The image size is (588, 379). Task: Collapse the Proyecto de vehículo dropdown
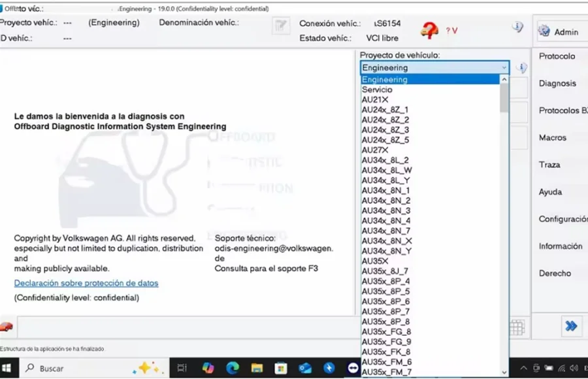click(504, 68)
